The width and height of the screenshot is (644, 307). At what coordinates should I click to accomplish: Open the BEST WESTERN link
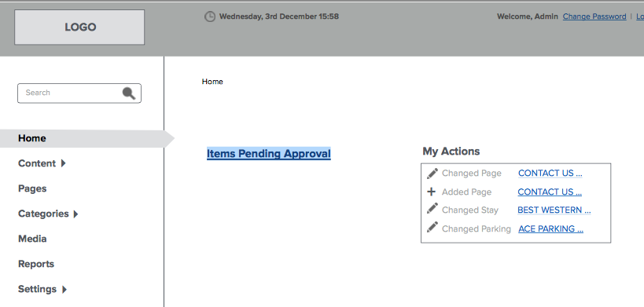tap(554, 210)
